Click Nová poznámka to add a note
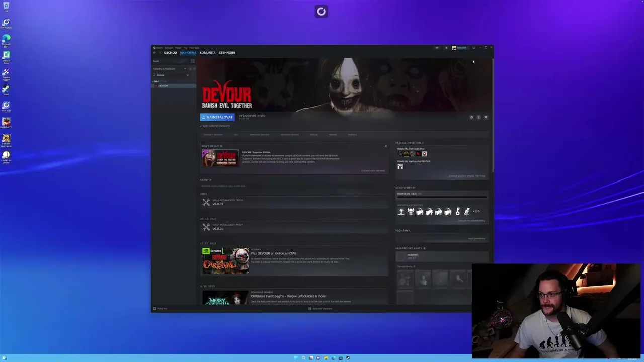Image resolution: width=644 pixels, height=362 pixels. [x=476, y=239]
